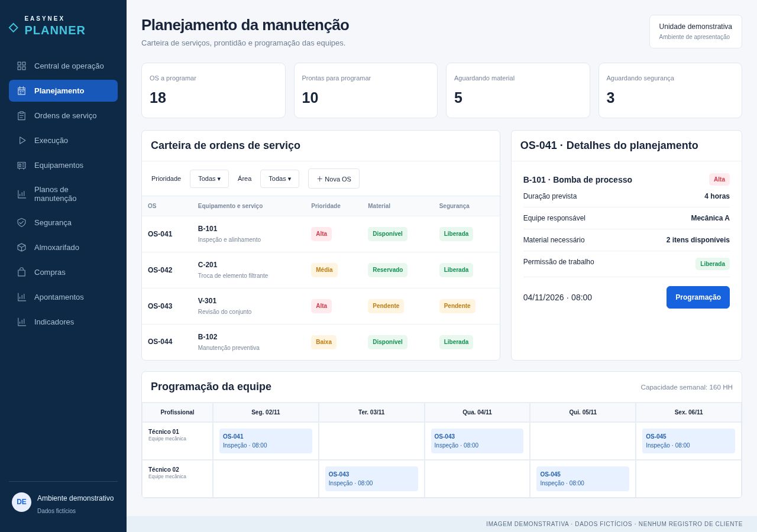Click the Liberada badge in the C-201 row

click(x=456, y=270)
